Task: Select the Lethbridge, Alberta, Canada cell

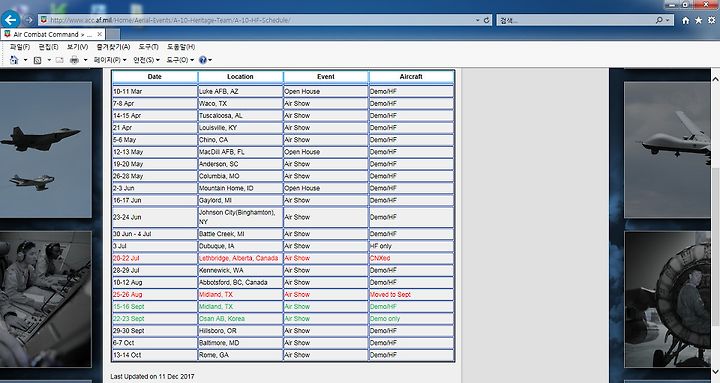Action: click(240, 259)
